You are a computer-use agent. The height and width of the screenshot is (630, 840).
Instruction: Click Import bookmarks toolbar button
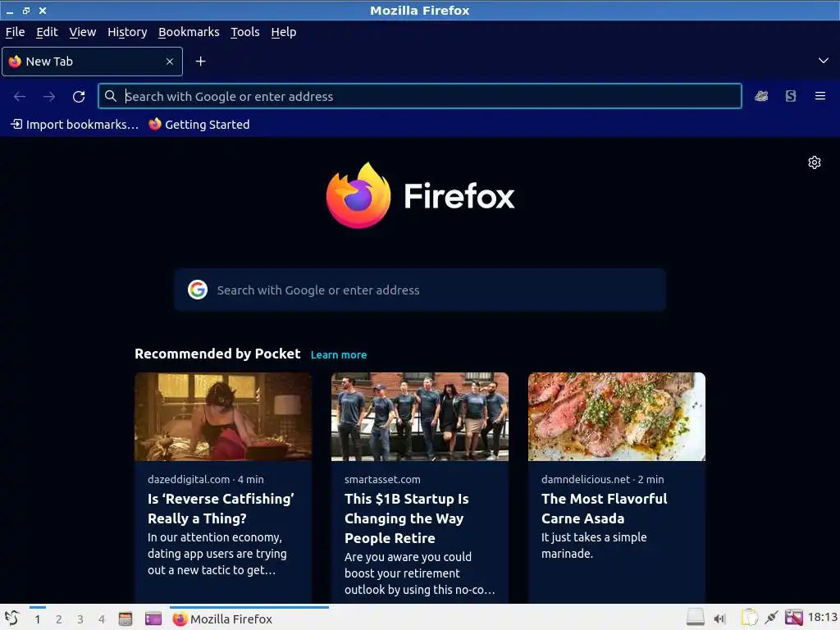[x=75, y=125]
